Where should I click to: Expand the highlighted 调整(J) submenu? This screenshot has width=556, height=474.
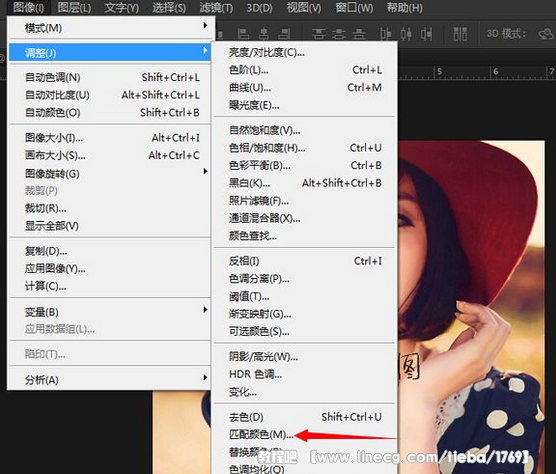tap(109, 52)
